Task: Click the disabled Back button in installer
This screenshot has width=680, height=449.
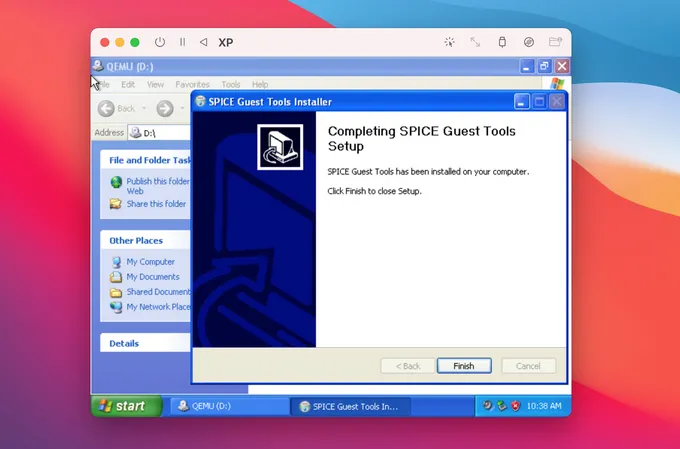Action: click(408, 366)
